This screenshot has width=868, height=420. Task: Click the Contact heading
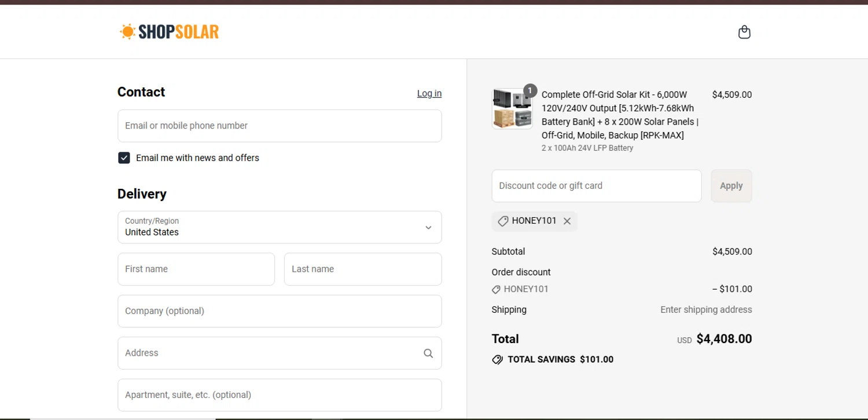[141, 92]
